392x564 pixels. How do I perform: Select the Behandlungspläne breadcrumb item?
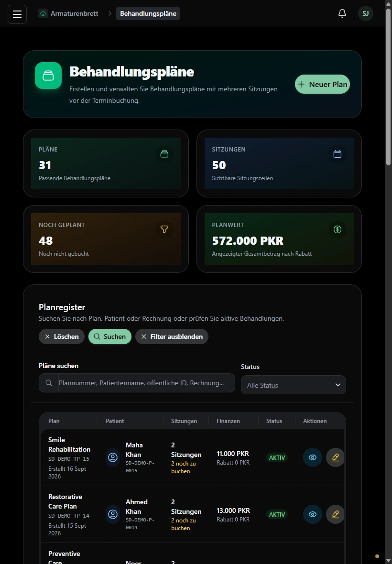click(x=148, y=14)
